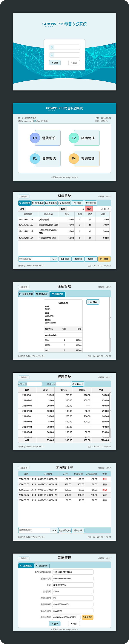Viewport: 129px width, 644px height.
Task: Click 返回(F2) button in 未完成订单
Action: coord(24,468)
